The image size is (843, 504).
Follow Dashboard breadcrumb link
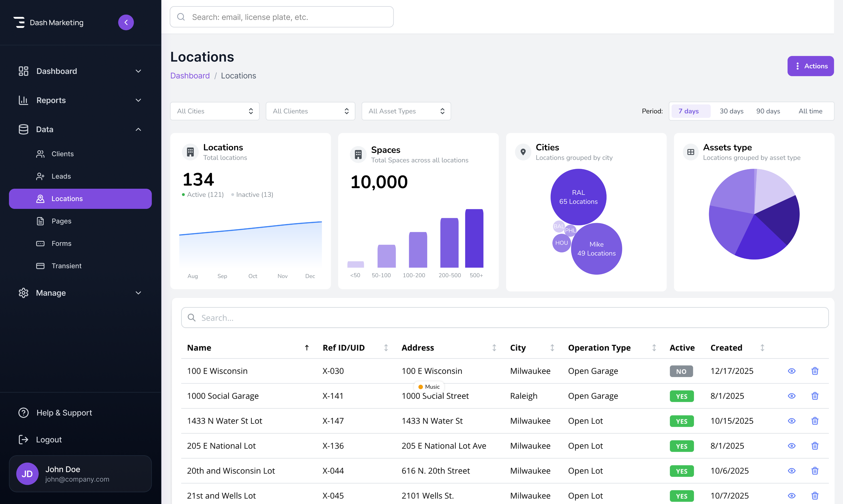coord(190,76)
